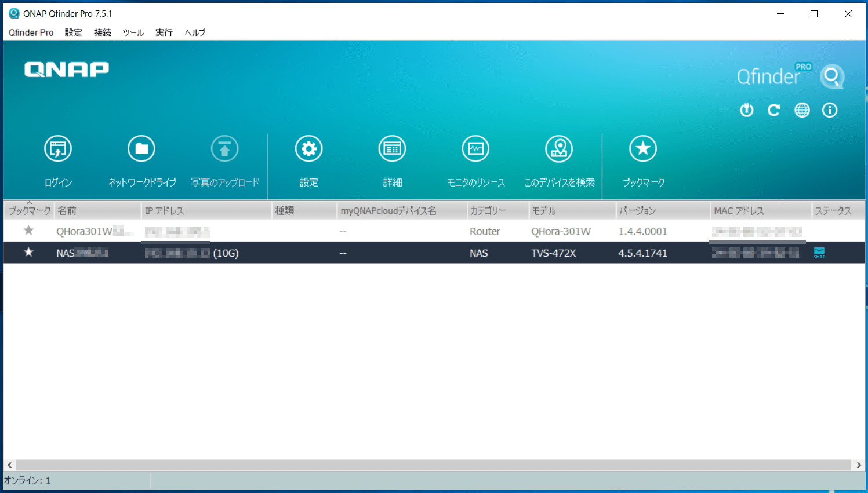Click the QHora-301W model cell
The width and height of the screenshot is (868, 493).
click(561, 231)
